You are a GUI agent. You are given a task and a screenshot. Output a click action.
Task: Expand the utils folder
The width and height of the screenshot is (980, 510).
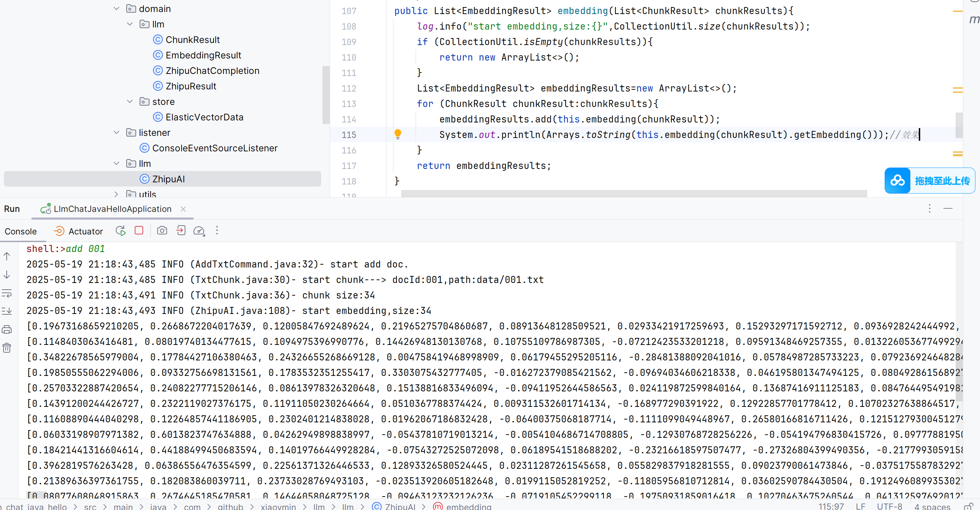pyautogui.click(x=116, y=194)
